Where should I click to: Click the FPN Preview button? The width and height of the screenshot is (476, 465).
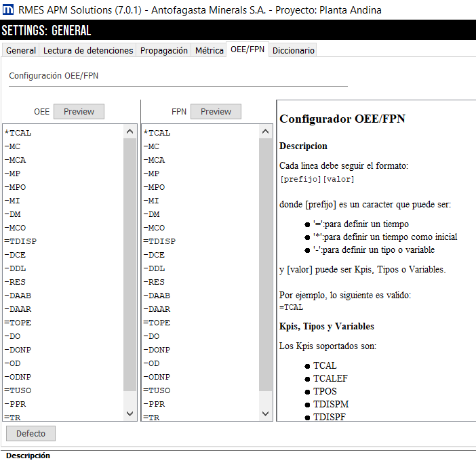(x=216, y=112)
